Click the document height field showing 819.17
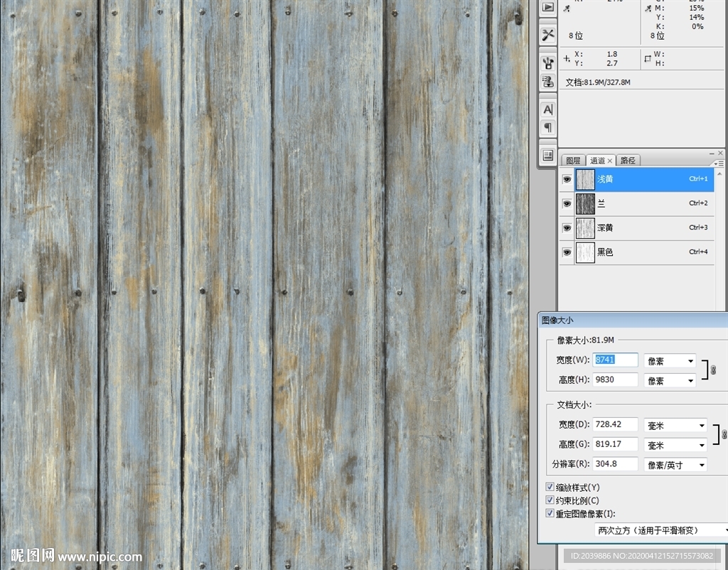The width and height of the screenshot is (728, 570). (615, 444)
